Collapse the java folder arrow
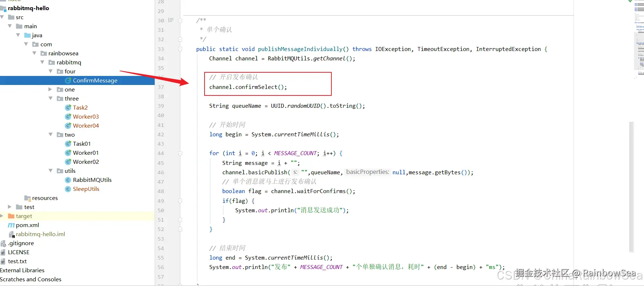644x286 pixels. point(18,35)
